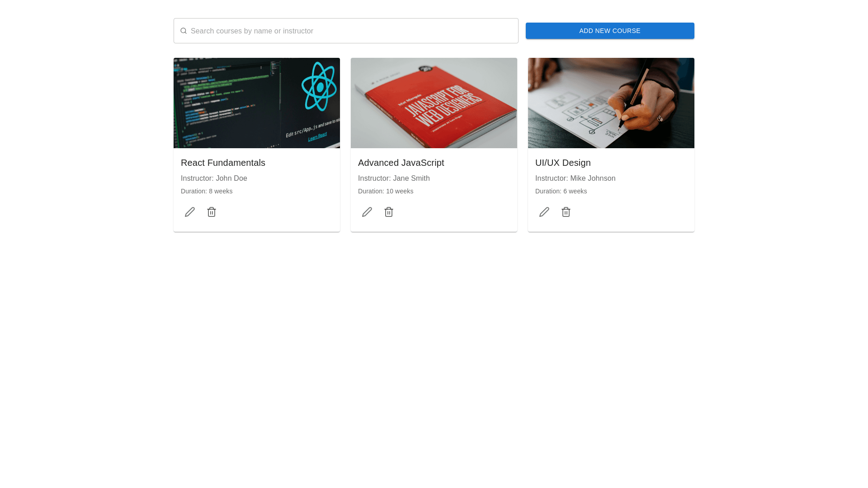Select the UI/UX Design title
The height and width of the screenshot is (488, 868).
tap(563, 163)
